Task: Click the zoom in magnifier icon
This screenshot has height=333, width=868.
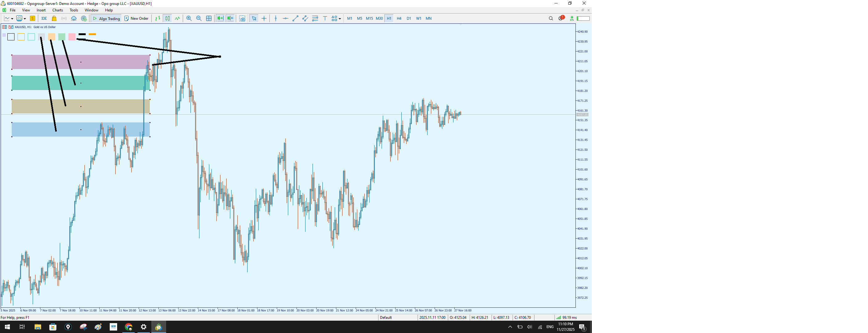Action: coord(189,18)
